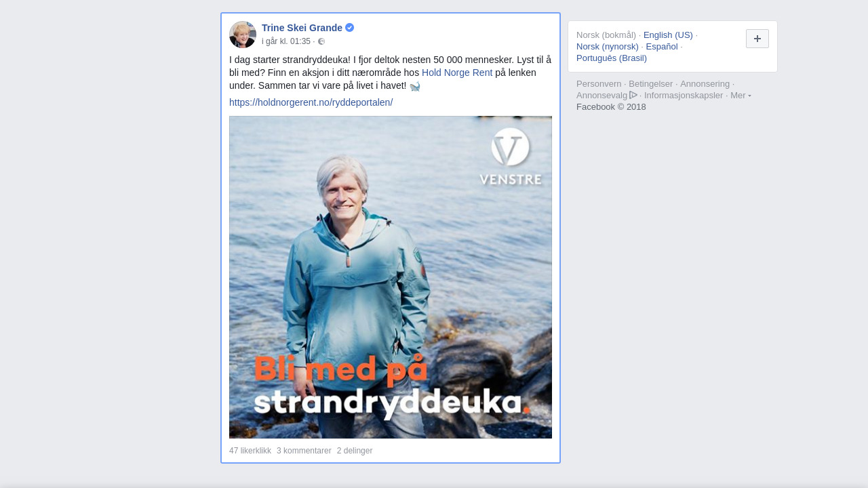Show the 3 kommentarer
Image resolution: width=868 pixels, height=488 pixels.
[x=304, y=451]
